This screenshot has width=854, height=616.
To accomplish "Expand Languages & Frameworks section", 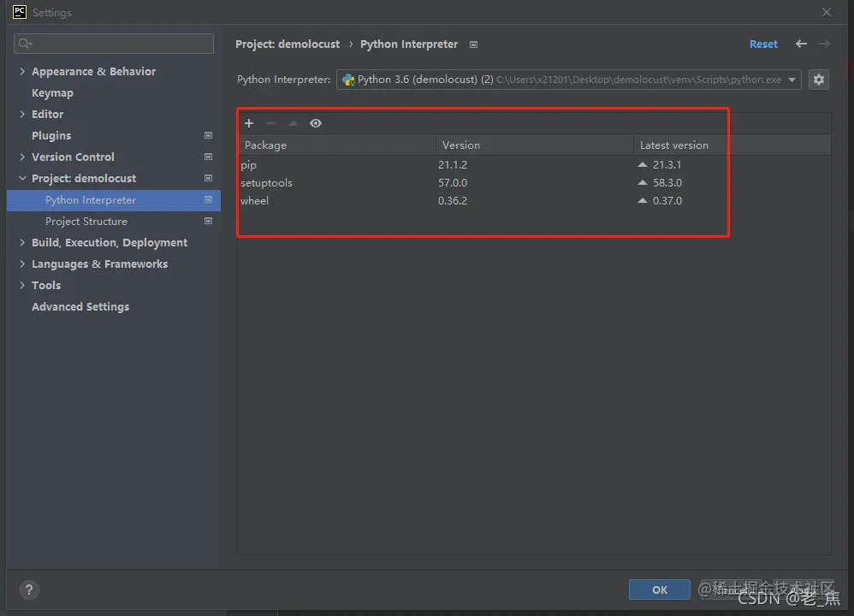I will pos(22,264).
